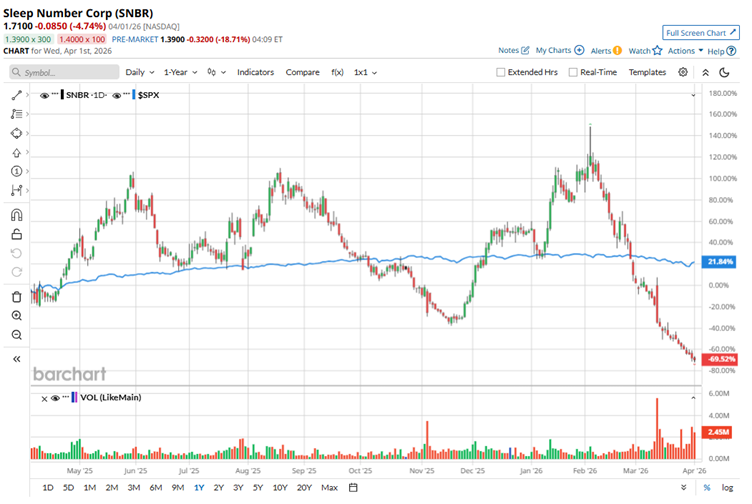Open the 1-Year period dropdown
752x504 pixels.
pos(180,72)
